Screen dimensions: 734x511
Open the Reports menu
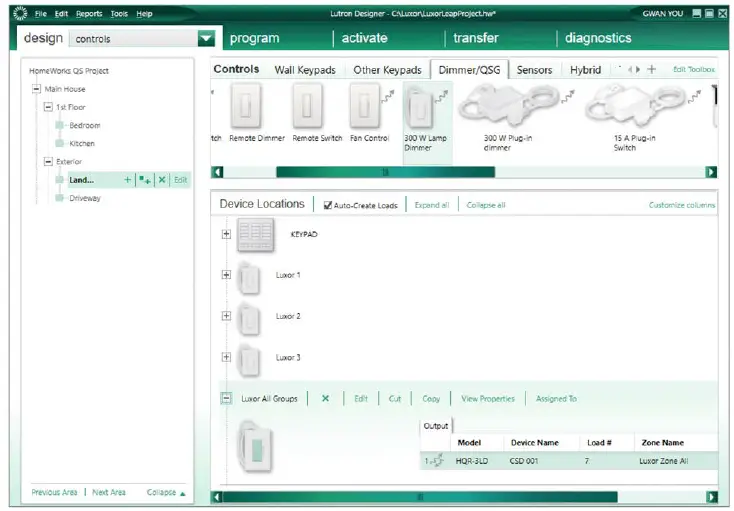click(89, 14)
